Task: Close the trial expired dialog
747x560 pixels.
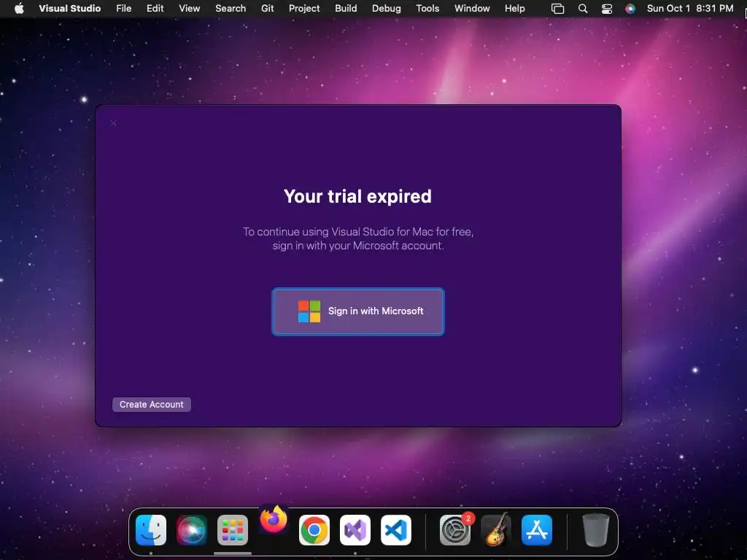Action: point(113,122)
